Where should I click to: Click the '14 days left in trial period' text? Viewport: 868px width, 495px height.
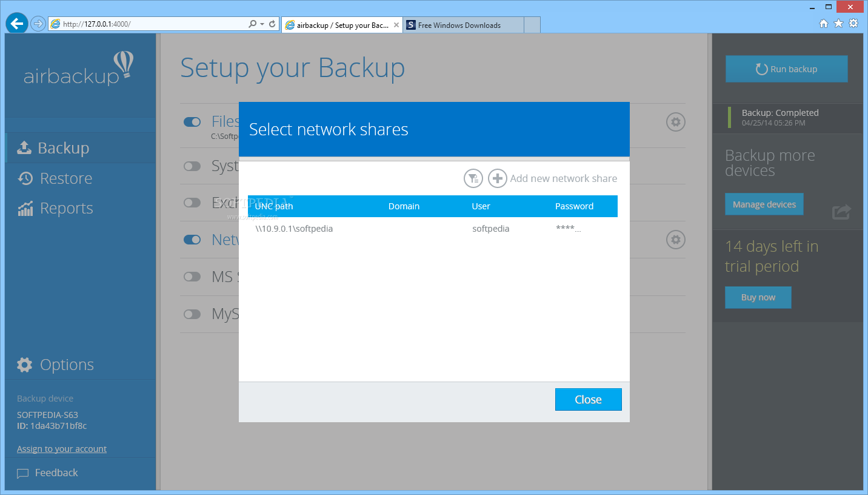click(x=772, y=256)
